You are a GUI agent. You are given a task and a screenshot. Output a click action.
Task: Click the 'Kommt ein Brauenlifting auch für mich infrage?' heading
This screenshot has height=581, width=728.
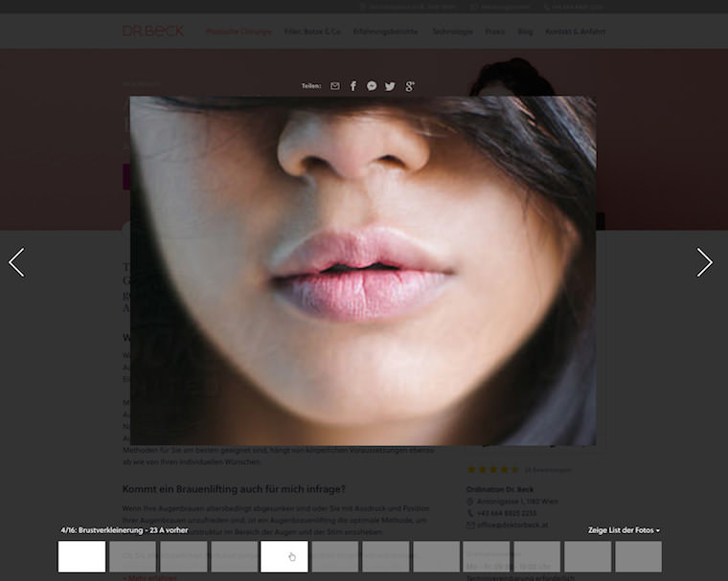pos(234,489)
